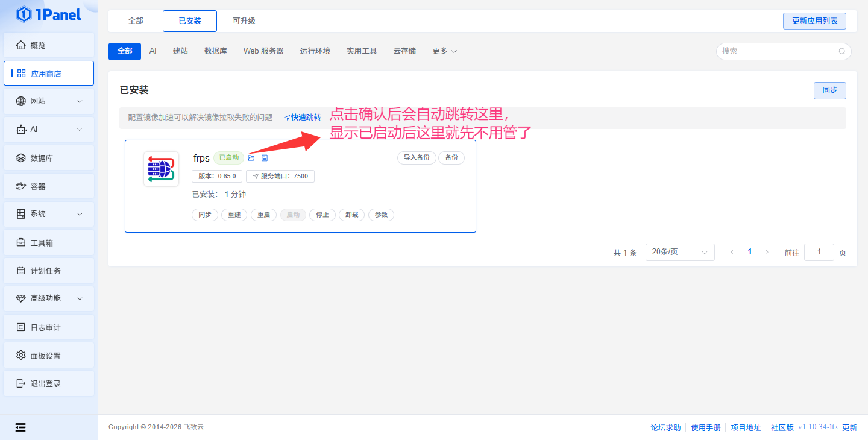
Task: Click the 快速跳转 link
Action: tap(303, 118)
